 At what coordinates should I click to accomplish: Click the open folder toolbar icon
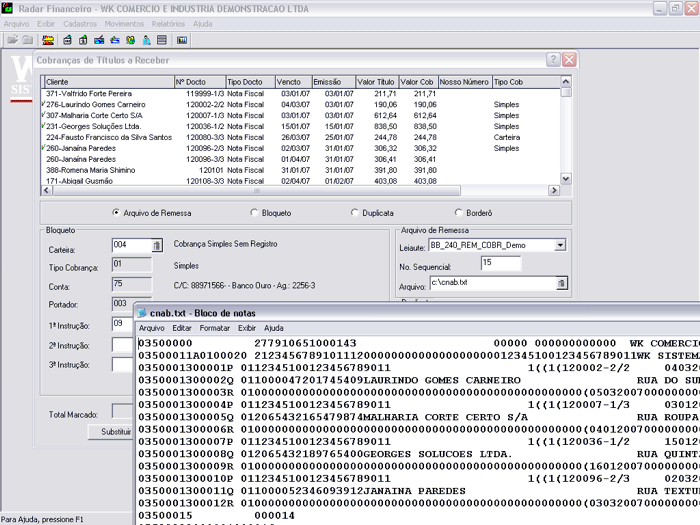click(11, 40)
